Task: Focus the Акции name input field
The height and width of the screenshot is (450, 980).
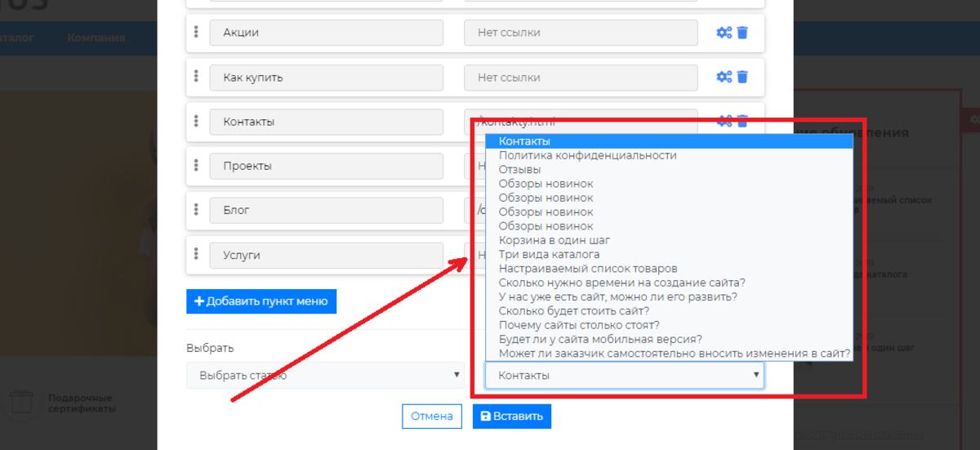Action: pyautogui.click(x=327, y=33)
